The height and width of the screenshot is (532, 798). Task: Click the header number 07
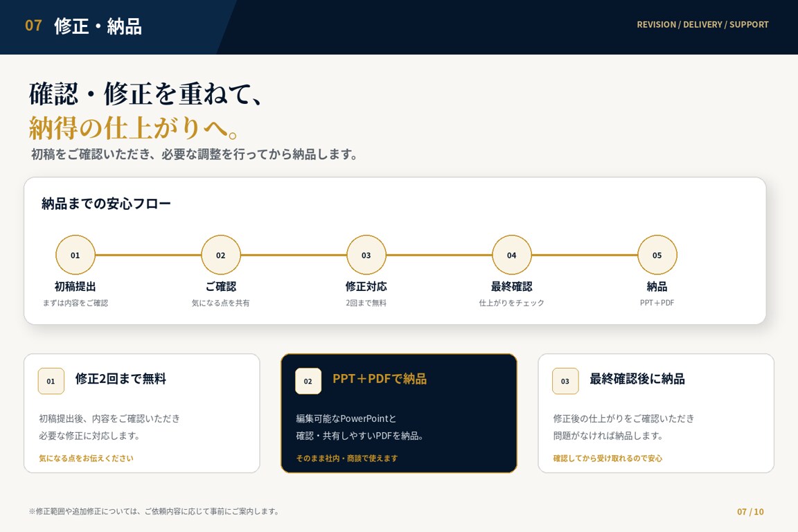33,26
